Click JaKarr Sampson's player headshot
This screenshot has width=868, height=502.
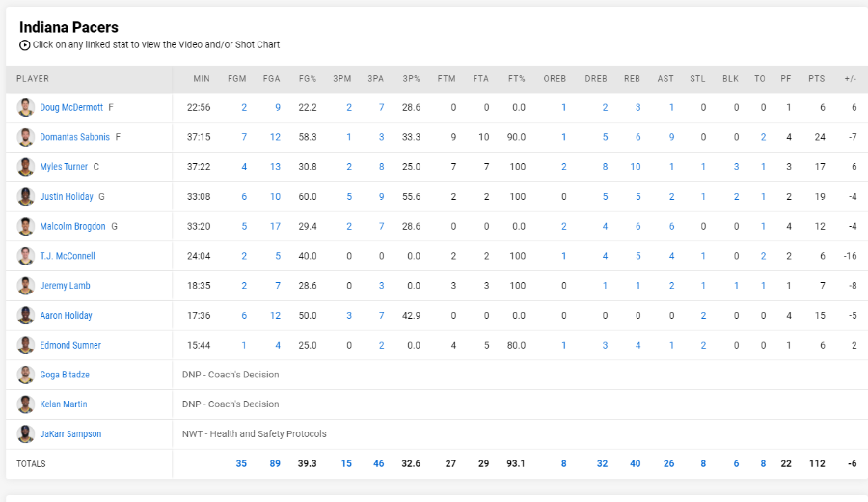(x=25, y=433)
